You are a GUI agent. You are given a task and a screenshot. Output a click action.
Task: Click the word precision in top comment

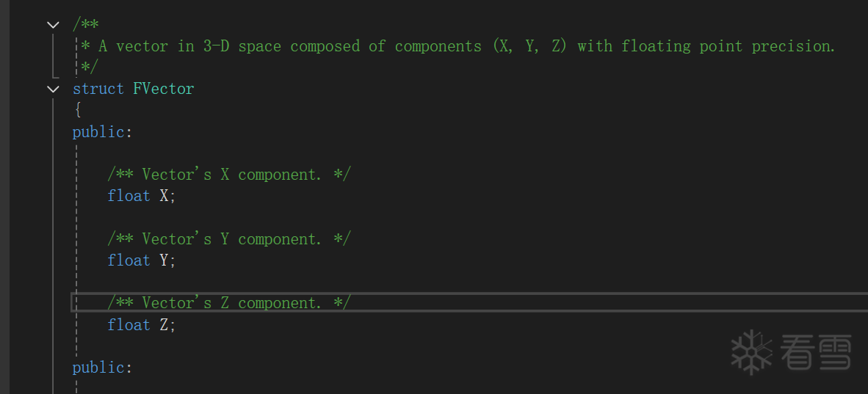click(793, 46)
